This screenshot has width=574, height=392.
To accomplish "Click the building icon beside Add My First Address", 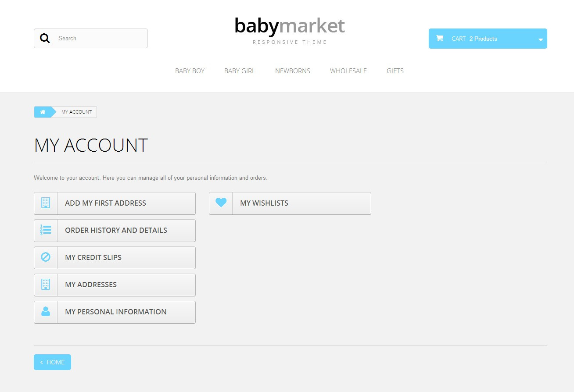I will (46, 203).
